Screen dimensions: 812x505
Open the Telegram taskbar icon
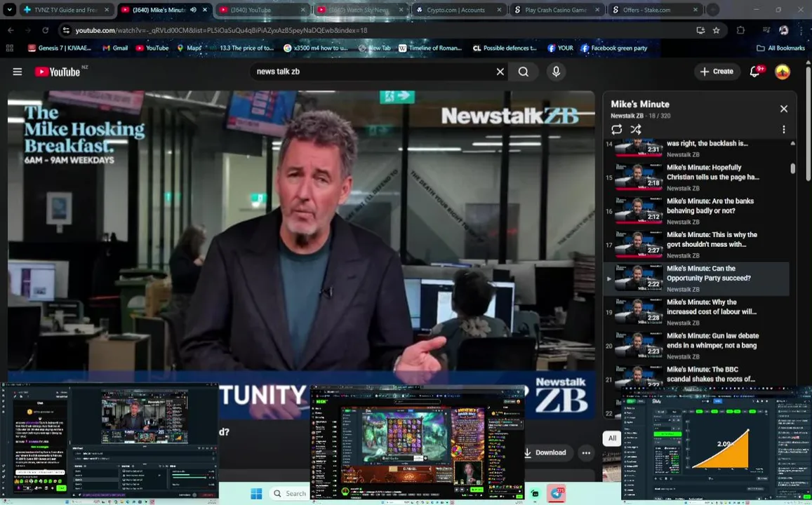coord(556,493)
